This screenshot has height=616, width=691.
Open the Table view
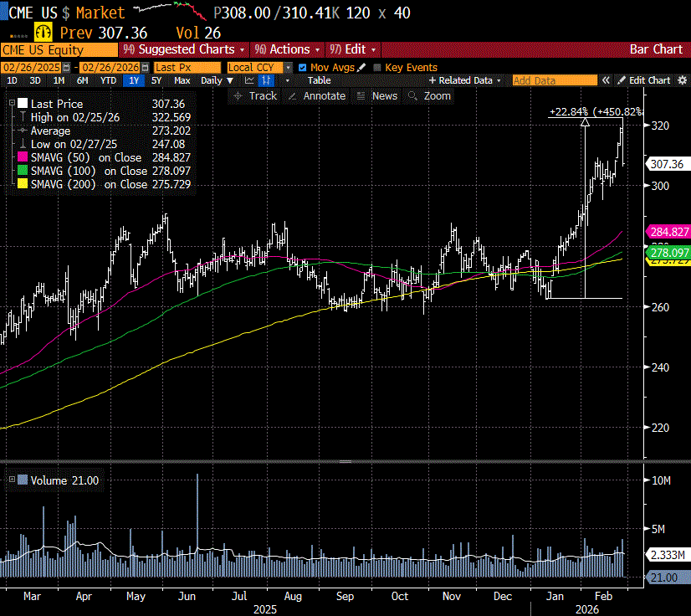[x=319, y=80]
